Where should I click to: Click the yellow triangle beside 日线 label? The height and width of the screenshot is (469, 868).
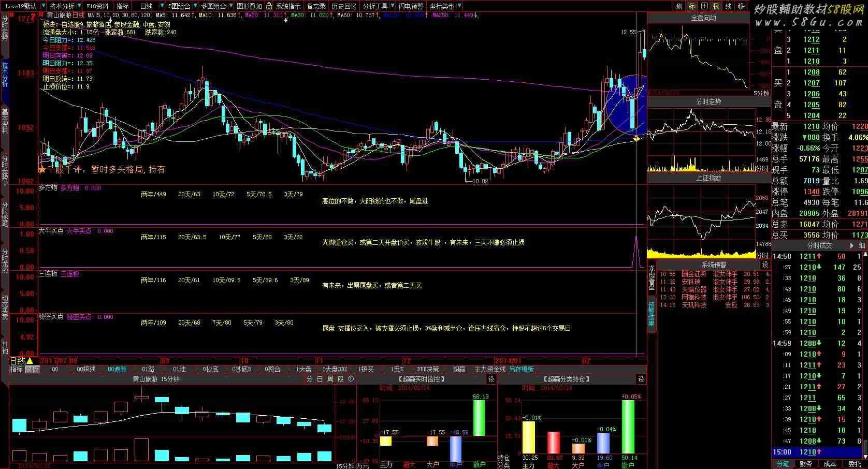click(x=30, y=361)
